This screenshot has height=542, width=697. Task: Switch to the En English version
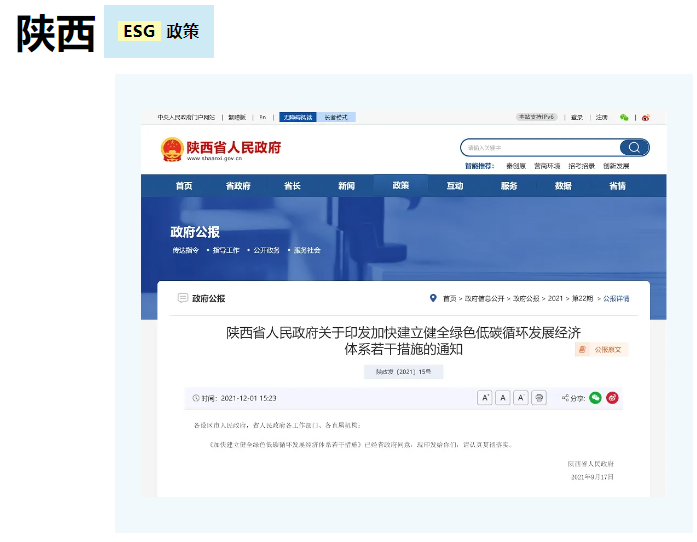coord(263,117)
